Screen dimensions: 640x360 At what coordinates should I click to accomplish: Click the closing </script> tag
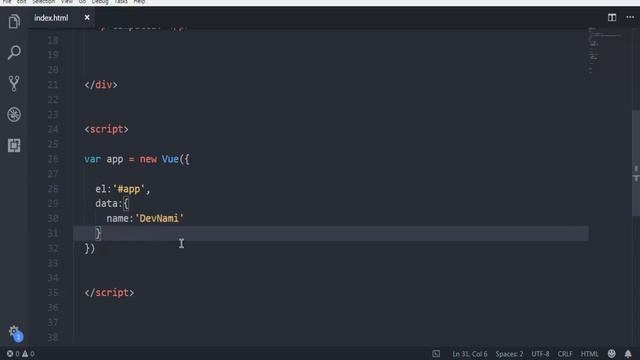pyautogui.click(x=109, y=293)
